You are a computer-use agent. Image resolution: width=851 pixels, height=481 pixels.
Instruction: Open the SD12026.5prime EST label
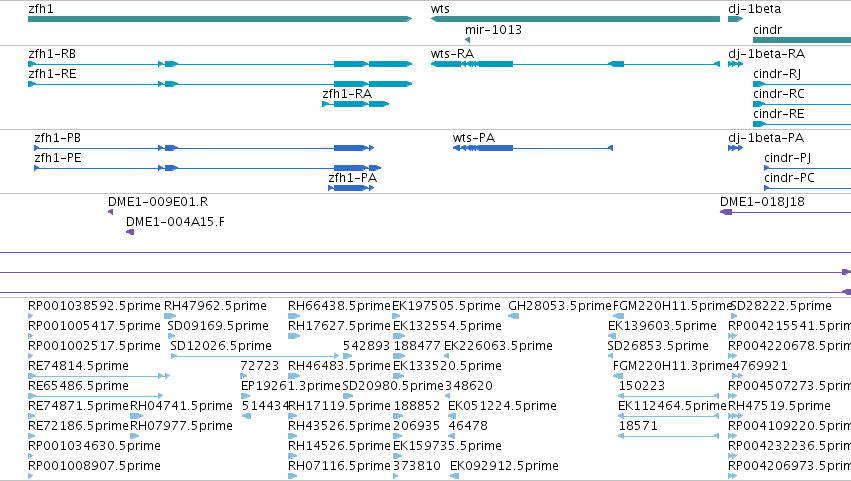click(x=221, y=346)
